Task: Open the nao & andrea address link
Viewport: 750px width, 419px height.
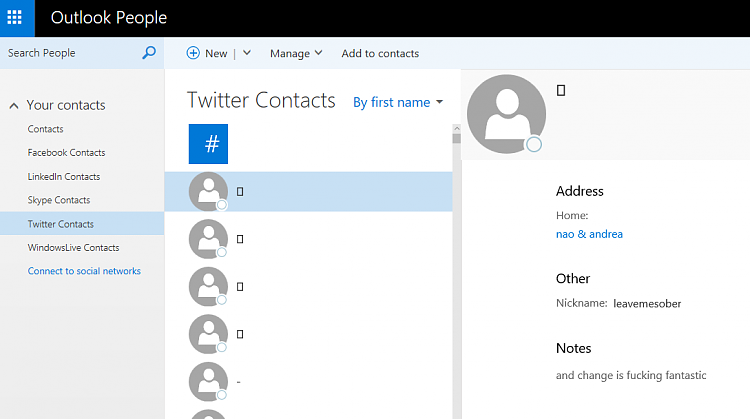Action: 589,234
